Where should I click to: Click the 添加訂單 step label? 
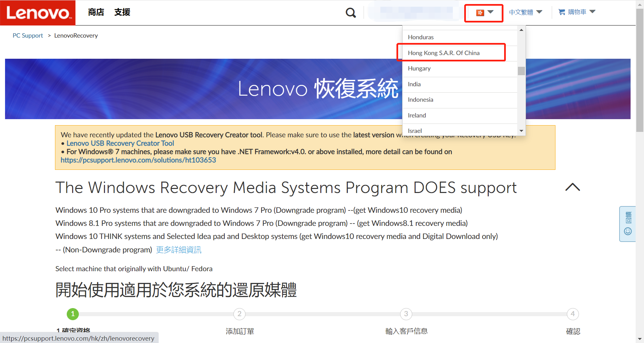coord(240,331)
